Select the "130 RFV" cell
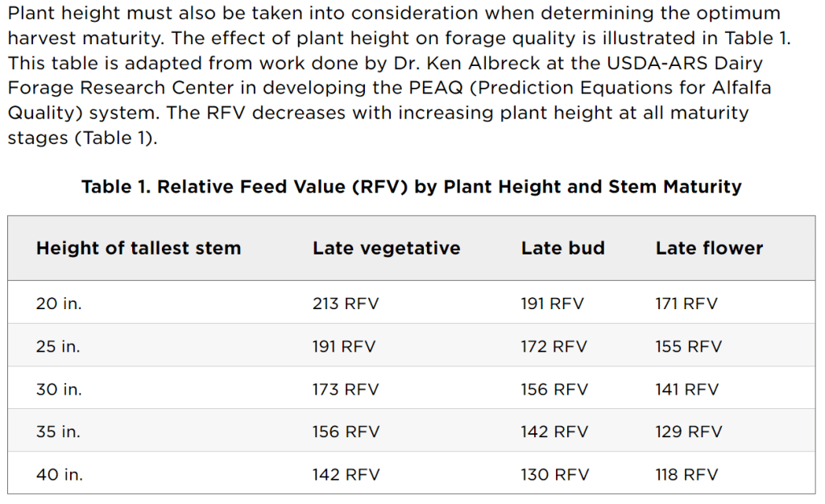This screenshot has width=825, height=504. point(555,475)
